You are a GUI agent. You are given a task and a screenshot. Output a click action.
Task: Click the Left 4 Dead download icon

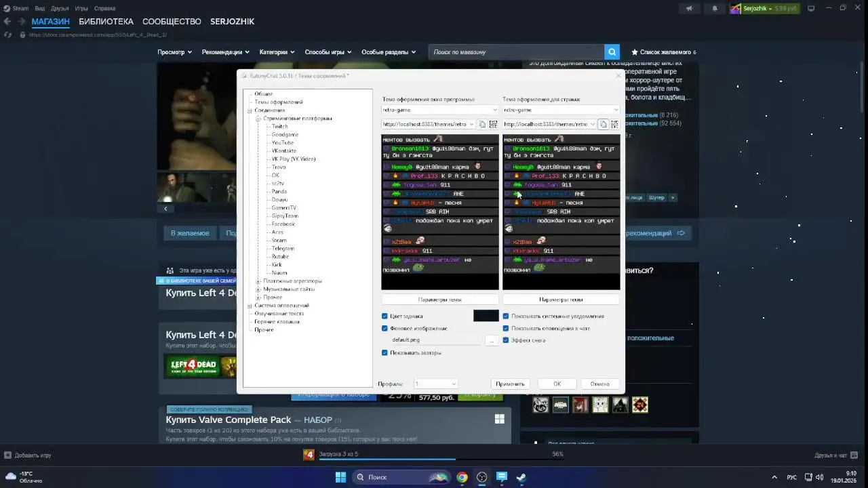[x=309, y=454]
